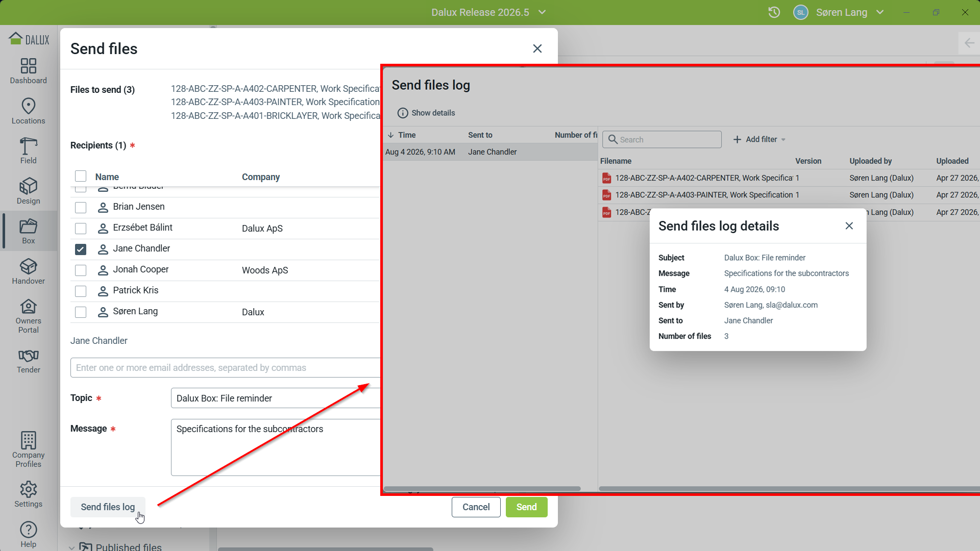
Task: Click the person icon beside Søren Lang
Action: pyautogui.click(x=103, y=312)
